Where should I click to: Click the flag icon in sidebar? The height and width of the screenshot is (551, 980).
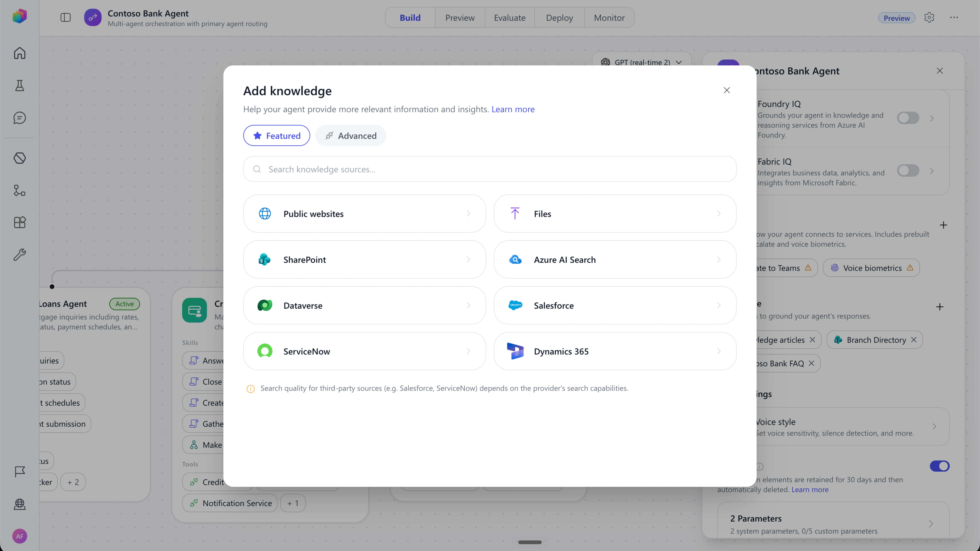[x=19, y=472]
